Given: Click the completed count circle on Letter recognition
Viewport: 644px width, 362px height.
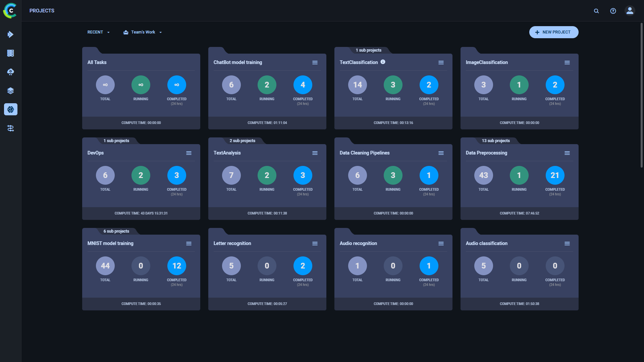Looking at the screenshot, I should [x=303, y=265].
